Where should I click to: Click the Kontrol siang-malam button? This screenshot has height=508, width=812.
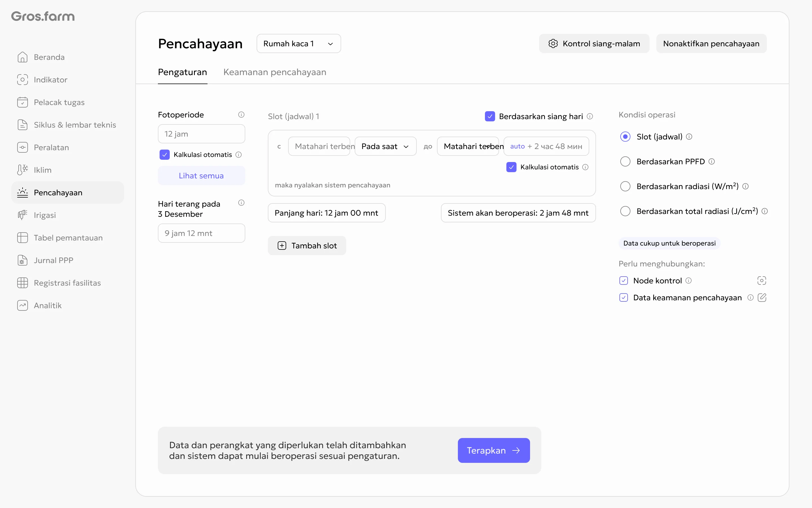(594, 44)
